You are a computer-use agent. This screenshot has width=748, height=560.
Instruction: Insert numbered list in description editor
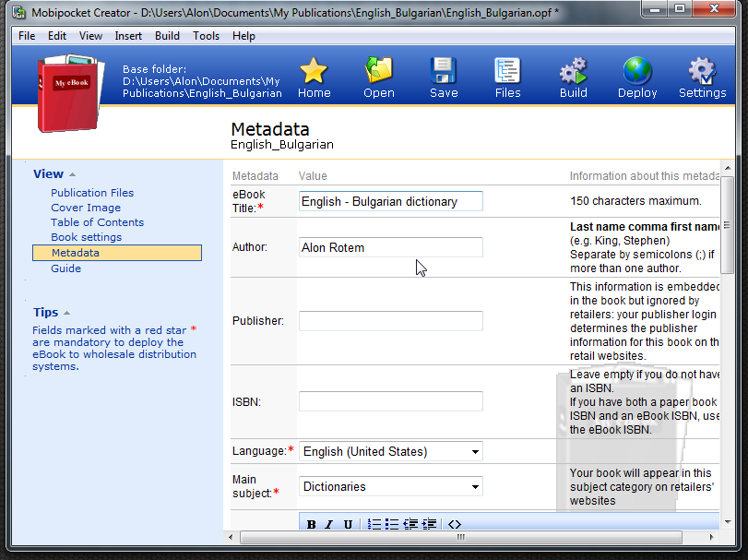click(374, 524)
